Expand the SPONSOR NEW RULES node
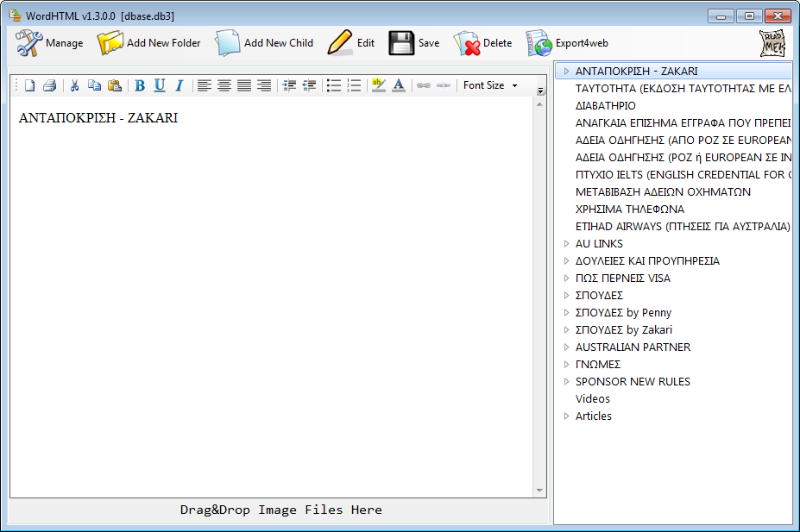The image size is (800, 532). point(566,382)
